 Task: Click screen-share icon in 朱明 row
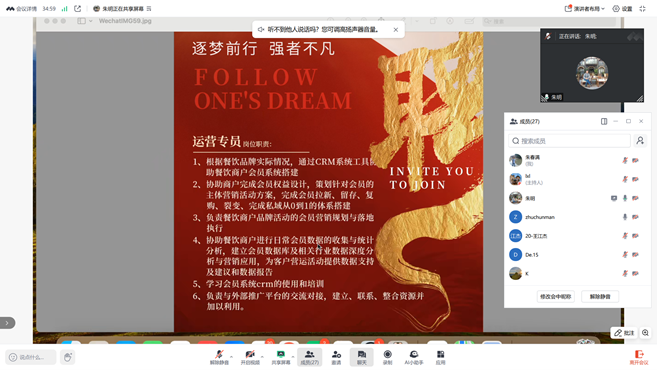point(614,198)
